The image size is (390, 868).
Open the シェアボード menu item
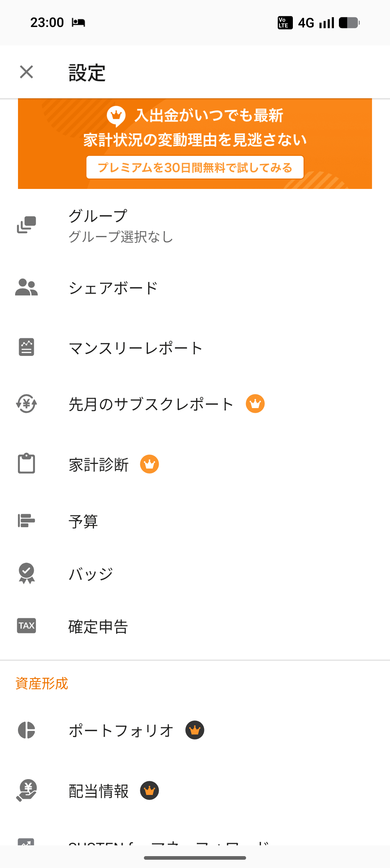[x=113, y=288]
